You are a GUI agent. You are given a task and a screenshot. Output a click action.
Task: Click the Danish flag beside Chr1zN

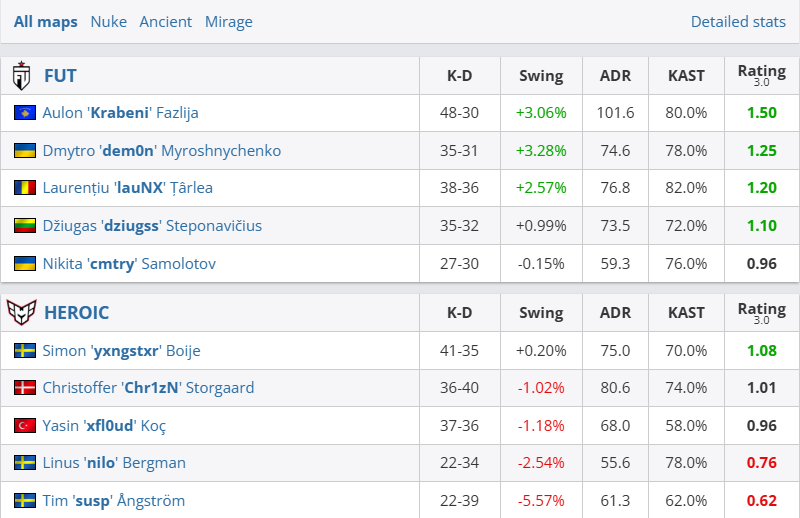[x=24, y=388]
